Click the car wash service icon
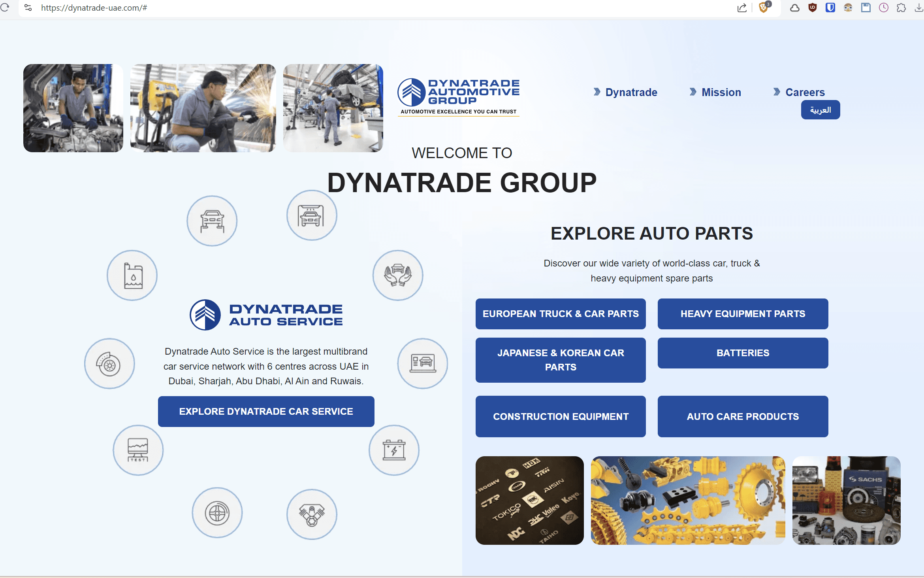The height and width of the screenshot is (578, 924). [312, 215]
